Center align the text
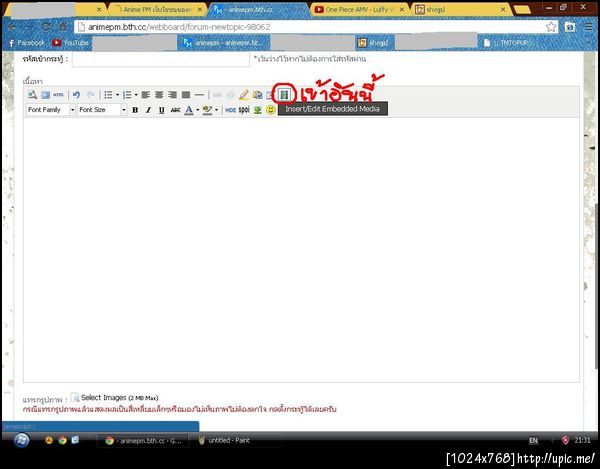 coord(159,95)
